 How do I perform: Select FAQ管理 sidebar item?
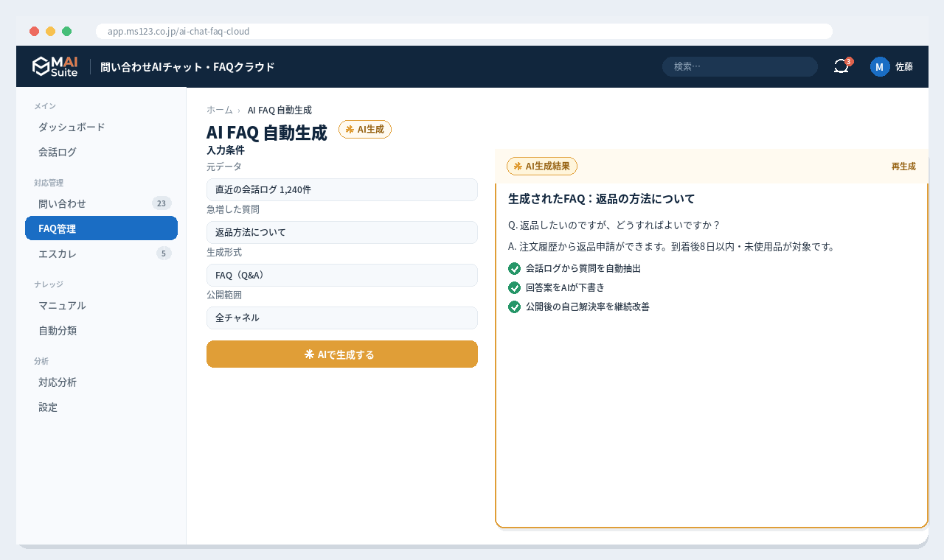pyautogui.click(x=101, y=228)
